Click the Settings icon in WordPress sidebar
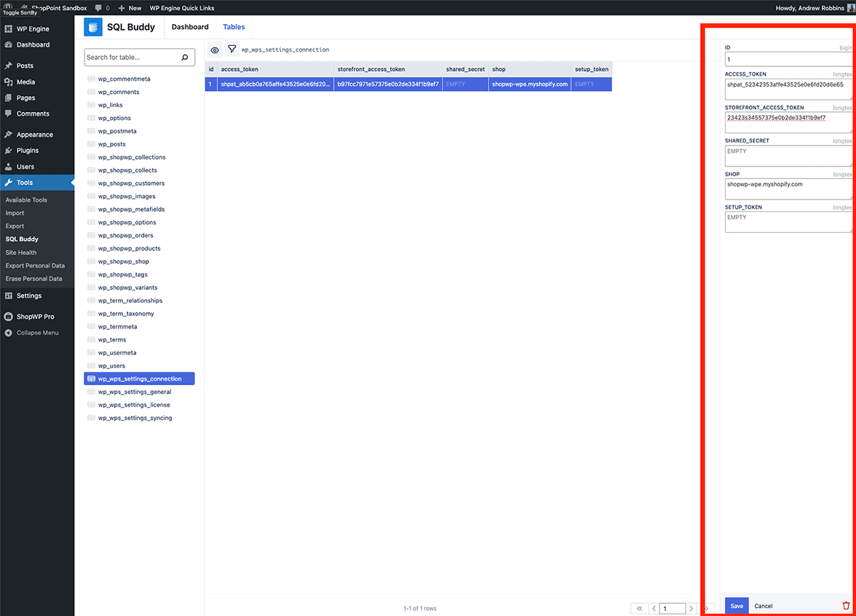856x616 pixels. pos(8,296)
